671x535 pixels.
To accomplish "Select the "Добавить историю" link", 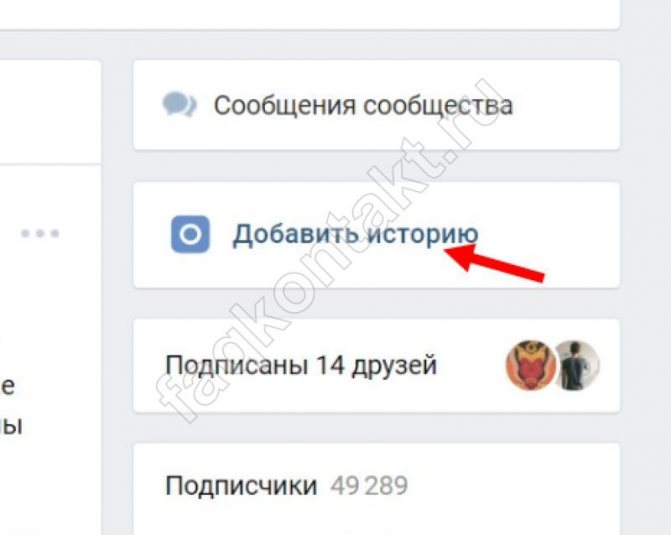I will pyautogui.click(x=355, y=235).
